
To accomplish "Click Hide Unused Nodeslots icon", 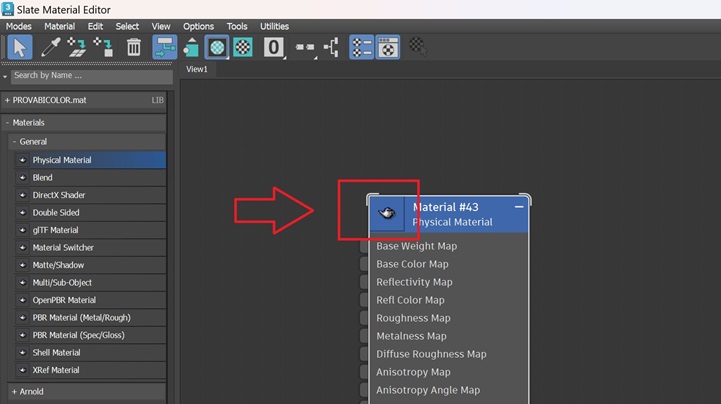I will [x=191, y=47].
